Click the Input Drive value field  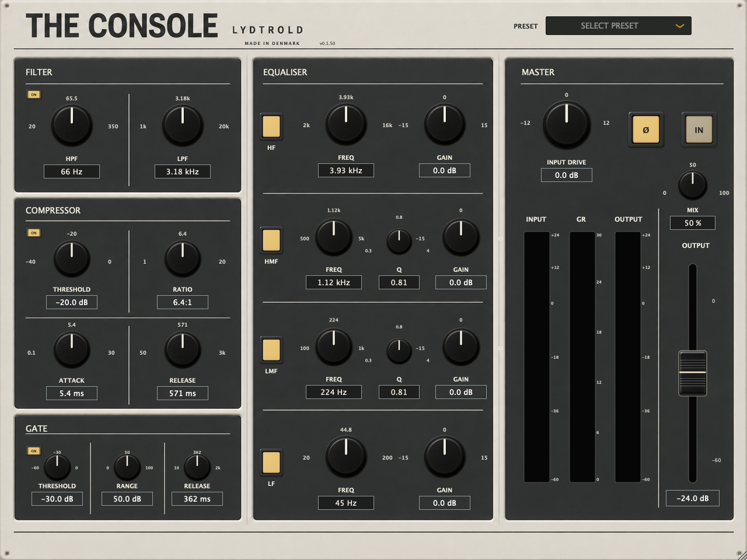[567, 175]
